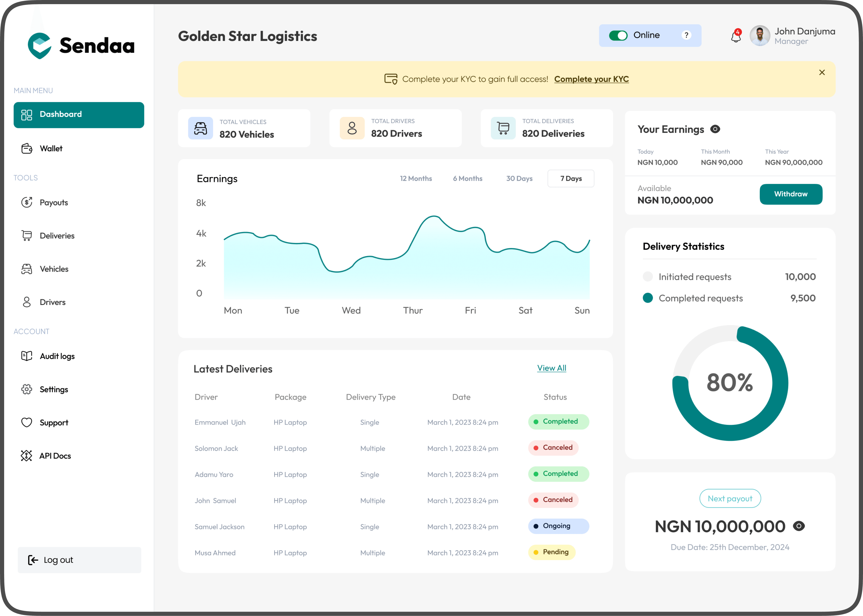Click the Sendaa logo icon
The image size is (863, 616).
(40, 46)
